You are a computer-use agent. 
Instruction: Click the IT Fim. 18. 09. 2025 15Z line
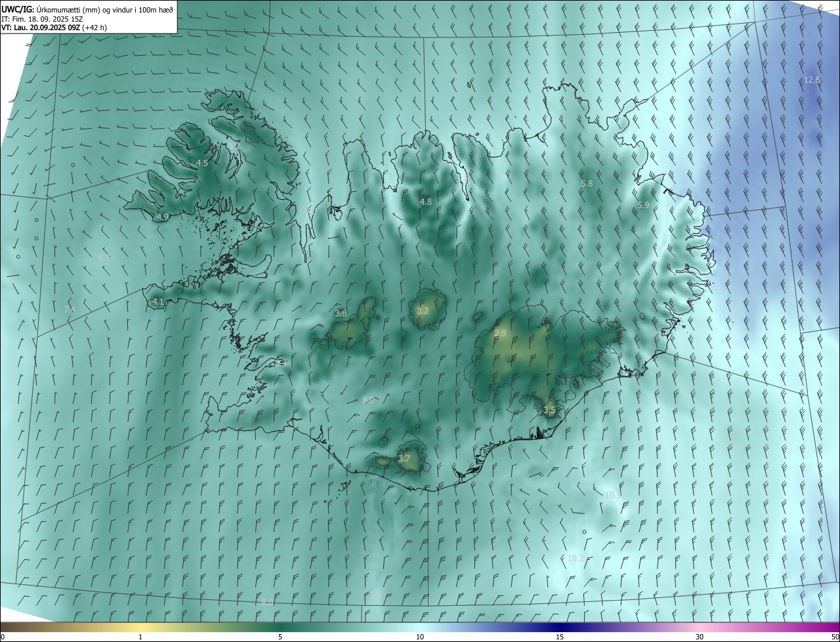click(41, 18)
